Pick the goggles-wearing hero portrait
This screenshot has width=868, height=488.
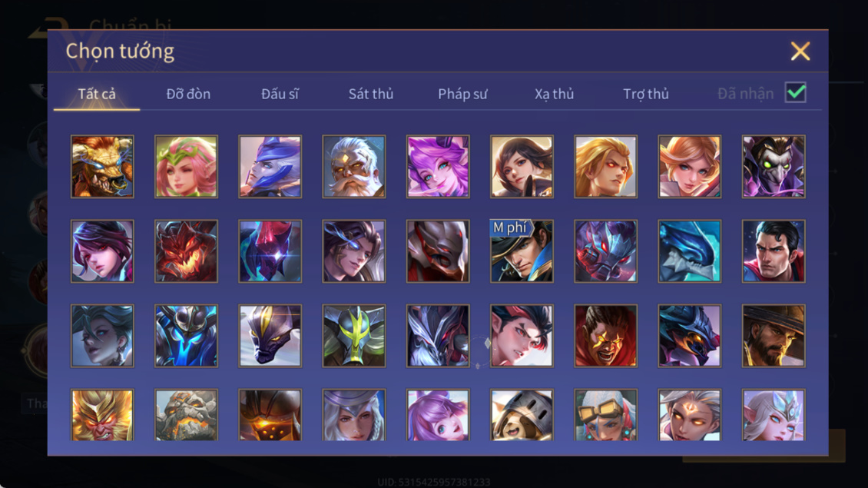(605, 415)
